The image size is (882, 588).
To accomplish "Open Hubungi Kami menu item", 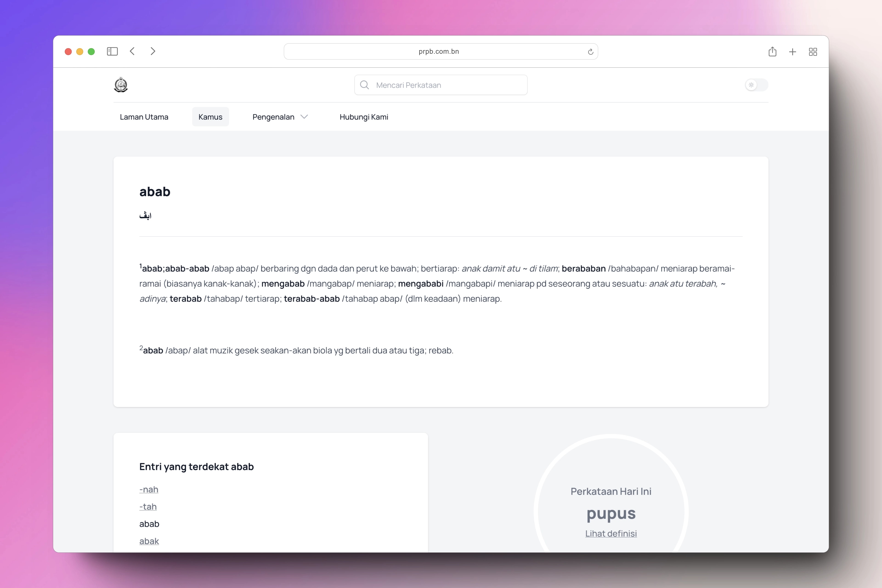I will point(364,117).
